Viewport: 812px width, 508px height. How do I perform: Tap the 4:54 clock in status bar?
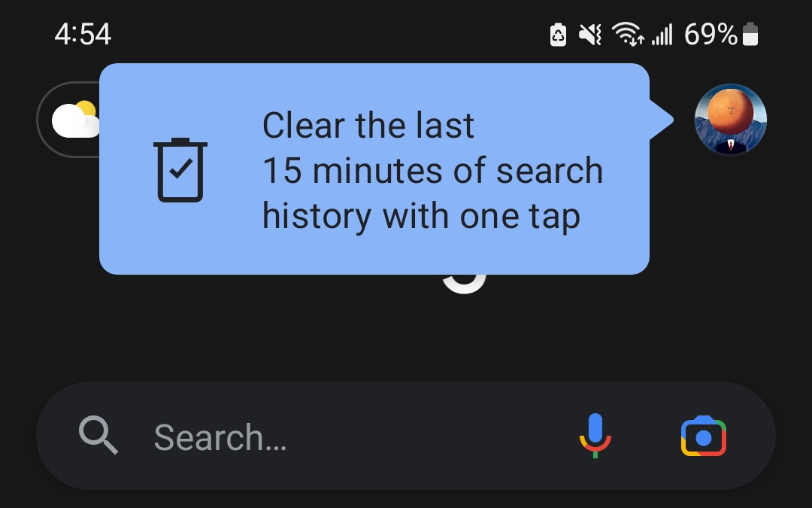pos(83,34)
